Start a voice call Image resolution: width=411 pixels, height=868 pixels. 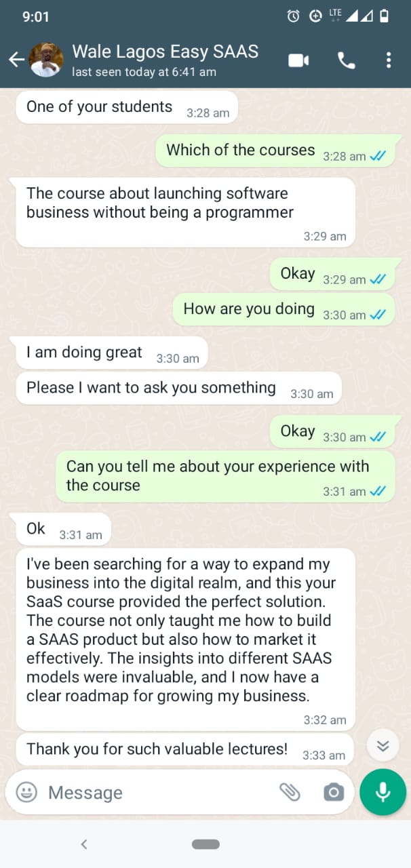point(347,60)
